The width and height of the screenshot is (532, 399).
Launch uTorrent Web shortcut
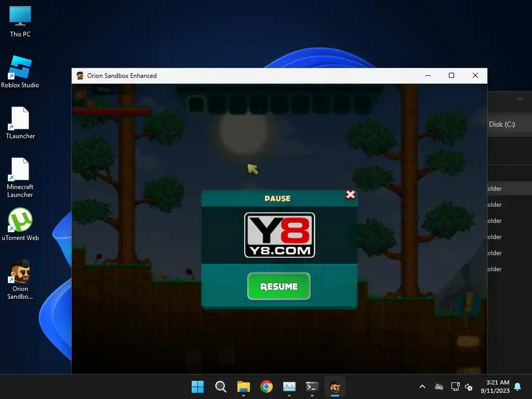point(20,224)
